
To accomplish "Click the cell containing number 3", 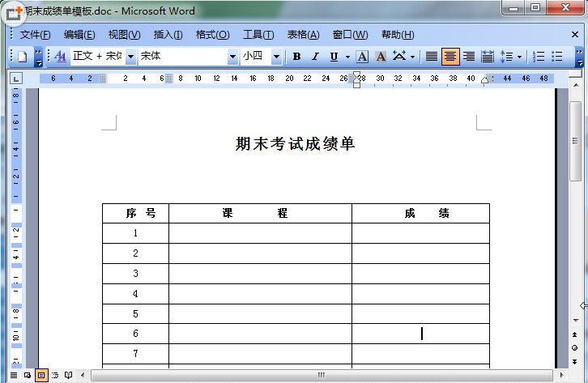I will [x=136, y=274].
